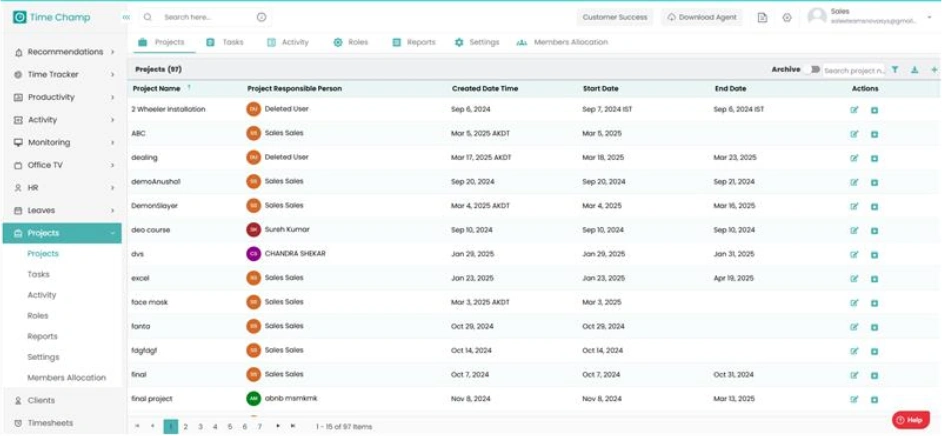Click the Customer Success button
The height and width of the screenshot is (448, 942).
615,17
